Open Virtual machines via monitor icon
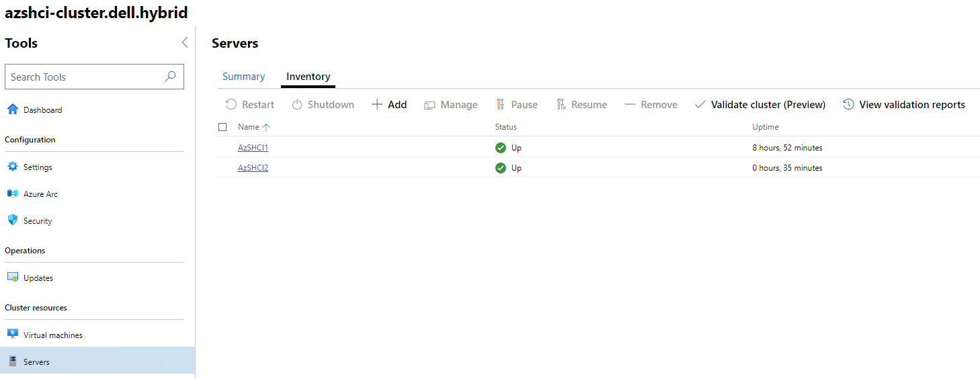 pos(12,335)
